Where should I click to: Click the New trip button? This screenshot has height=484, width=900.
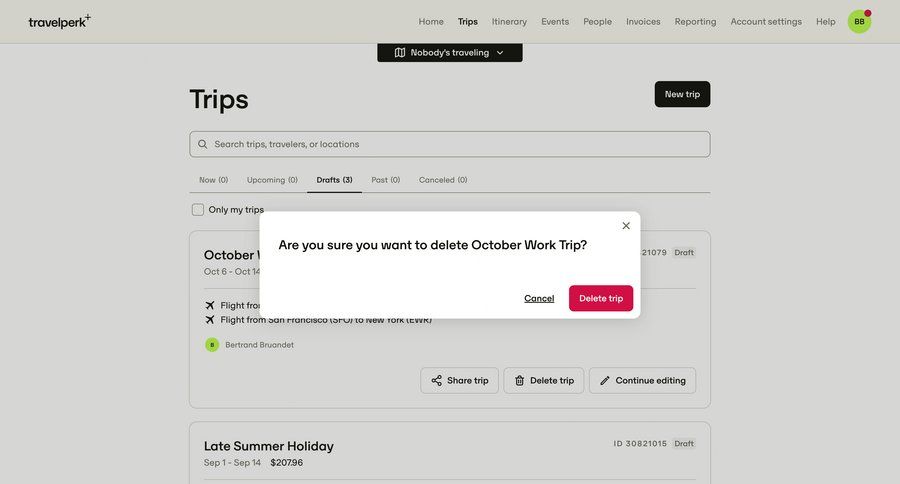point(682,94)
